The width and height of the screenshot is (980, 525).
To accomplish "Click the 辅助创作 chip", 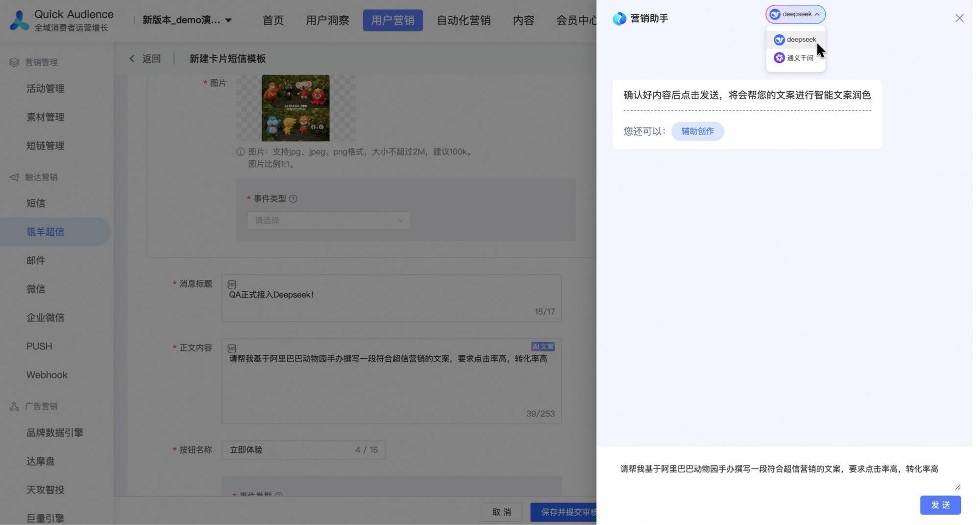I will click(x=697, y=131).
